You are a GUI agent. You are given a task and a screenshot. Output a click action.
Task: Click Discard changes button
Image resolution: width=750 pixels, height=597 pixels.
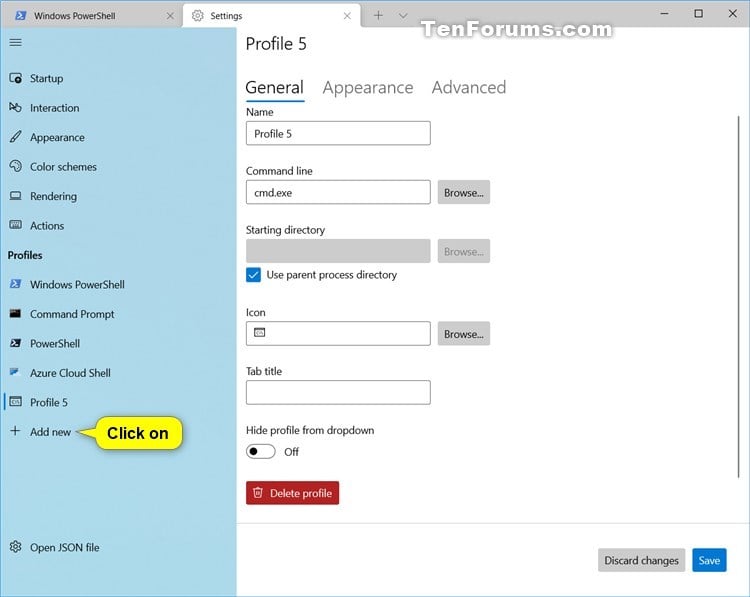tap(641, 560)
